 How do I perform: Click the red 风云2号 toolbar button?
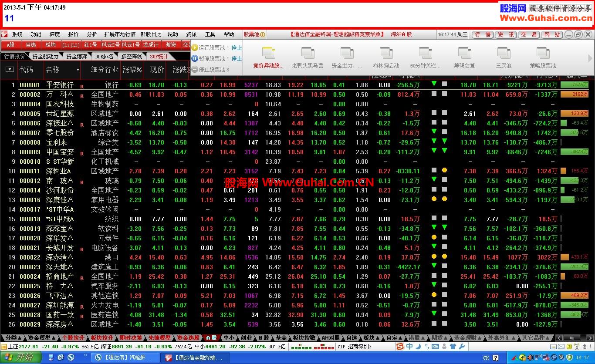point(111,45)
